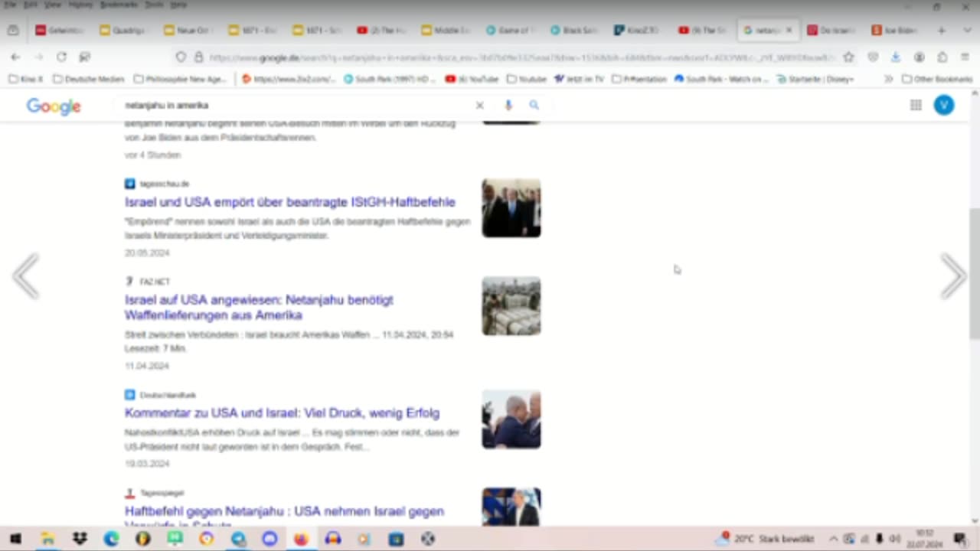980x551 pixels.
Task: Open the Deutsche Medien bookmark folder
Action: pyautogui.click(x=88, y=79)
